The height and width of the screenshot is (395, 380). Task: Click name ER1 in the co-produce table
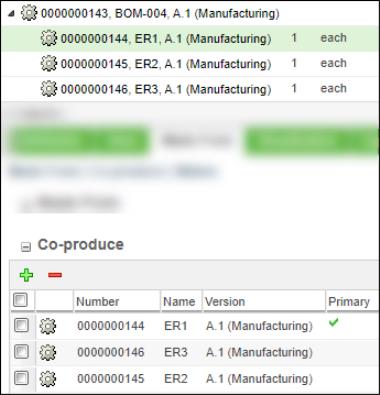176,326
